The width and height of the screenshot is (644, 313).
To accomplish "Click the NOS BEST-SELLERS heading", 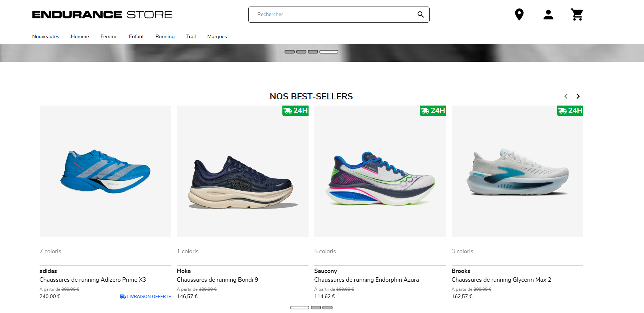I will pos(311,96).
